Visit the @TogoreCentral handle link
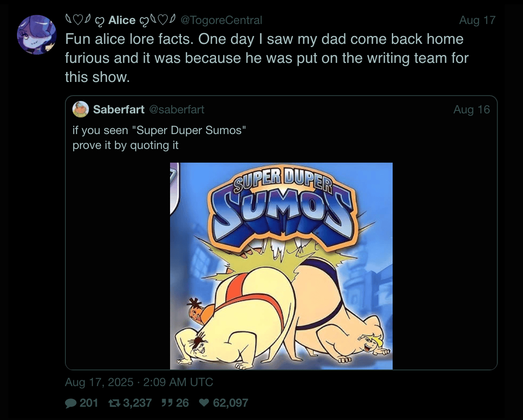523x420 pixels. tap(221, 20)
